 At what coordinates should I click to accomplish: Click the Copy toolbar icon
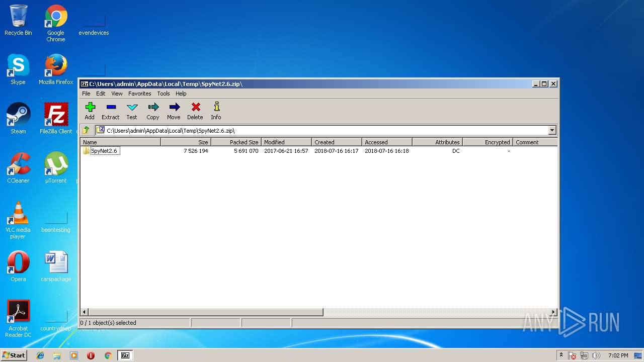153,111
